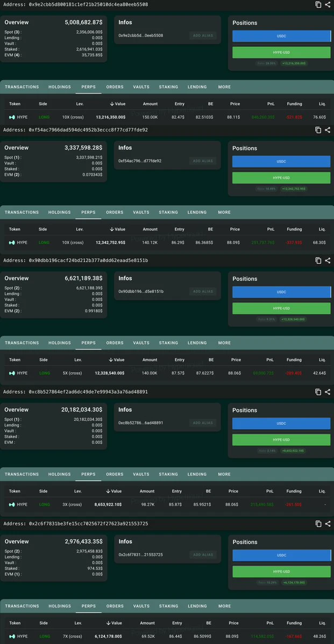Copy the address starting 0xf54ac796
334x644 pixels.
pos(318,130)
